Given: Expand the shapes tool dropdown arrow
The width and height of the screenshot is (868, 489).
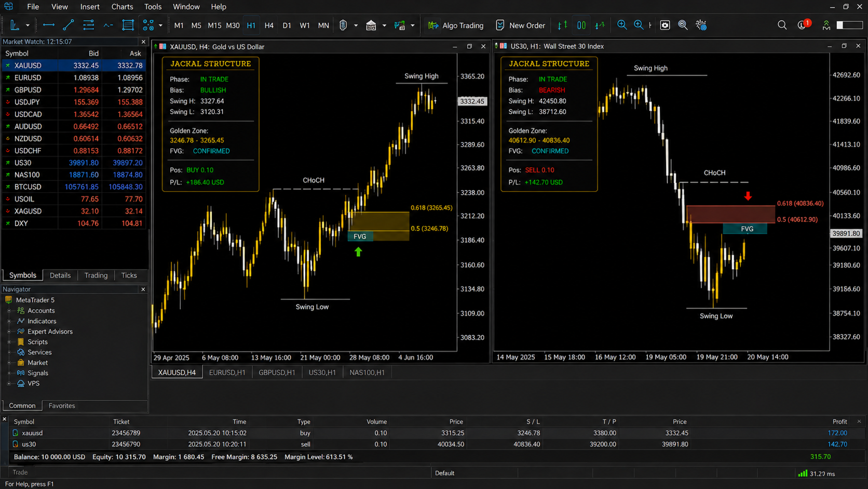Looking at the screenshot, I should click(x=160, y=25).
